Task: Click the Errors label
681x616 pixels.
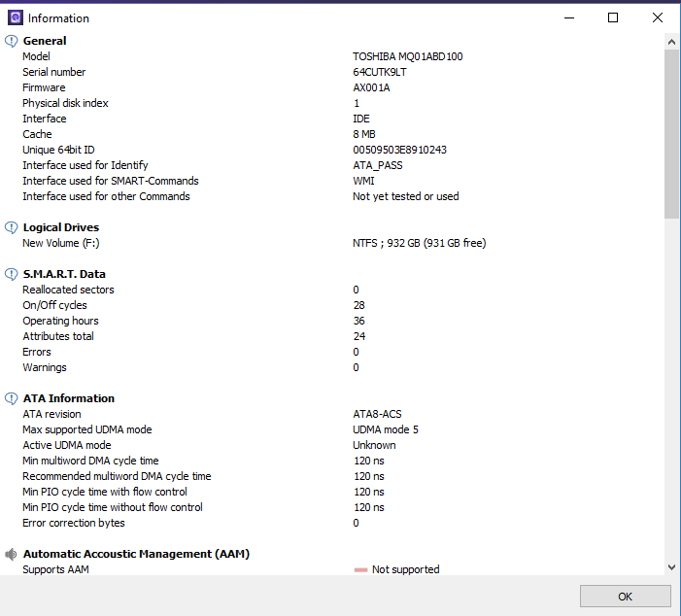Action: pos(37,352)
